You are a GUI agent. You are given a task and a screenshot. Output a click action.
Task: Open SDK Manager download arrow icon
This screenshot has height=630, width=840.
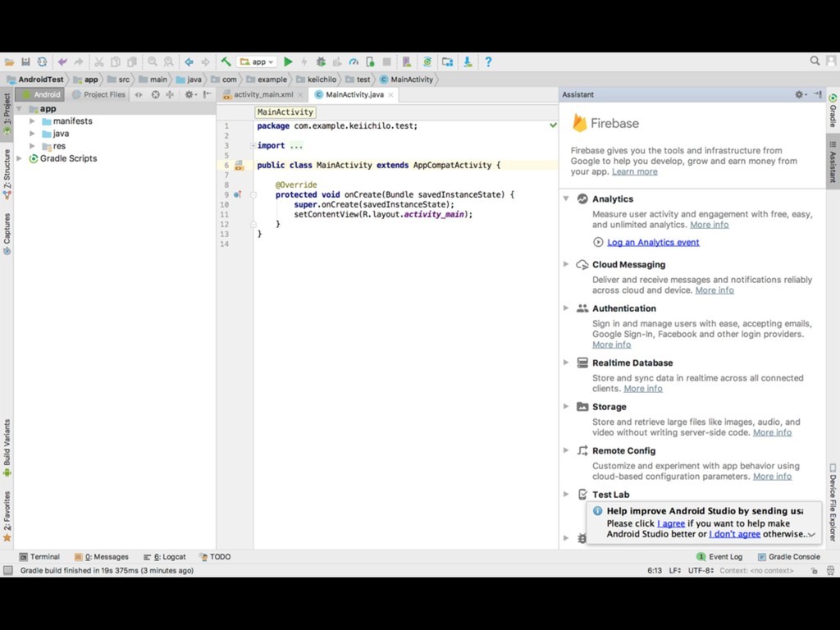coord(468,62)
